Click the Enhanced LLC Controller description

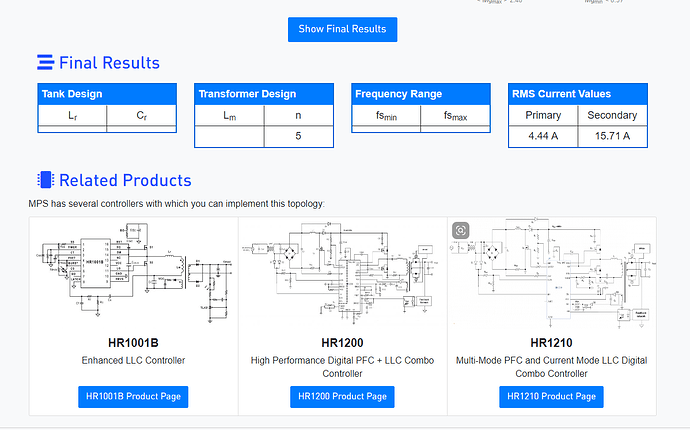click(133, 360)
